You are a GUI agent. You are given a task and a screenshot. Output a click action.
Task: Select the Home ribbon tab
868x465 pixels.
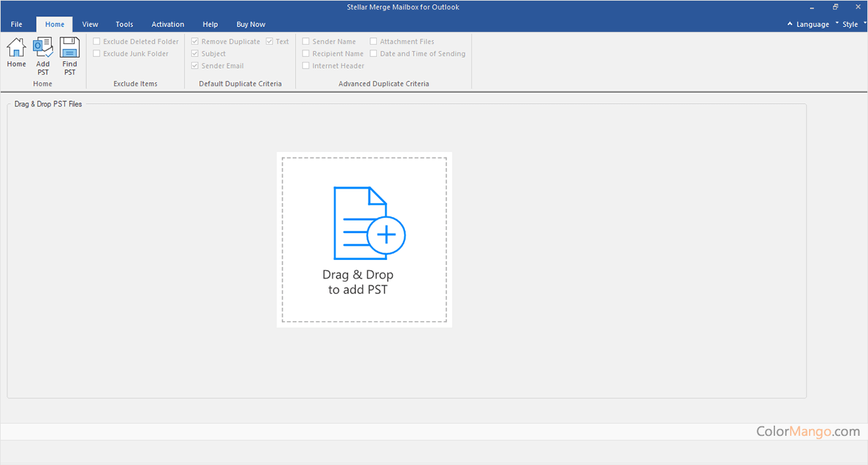(55, 24)
